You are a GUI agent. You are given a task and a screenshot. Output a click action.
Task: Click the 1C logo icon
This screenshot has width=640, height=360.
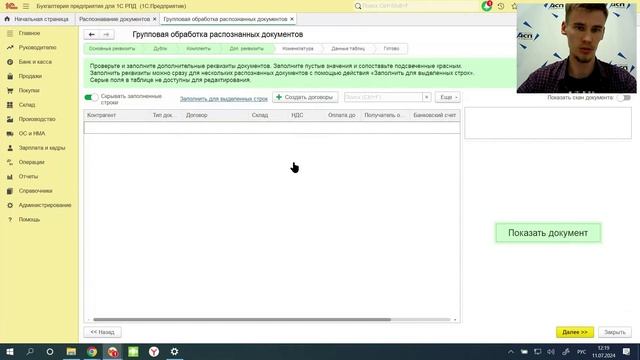11,6
